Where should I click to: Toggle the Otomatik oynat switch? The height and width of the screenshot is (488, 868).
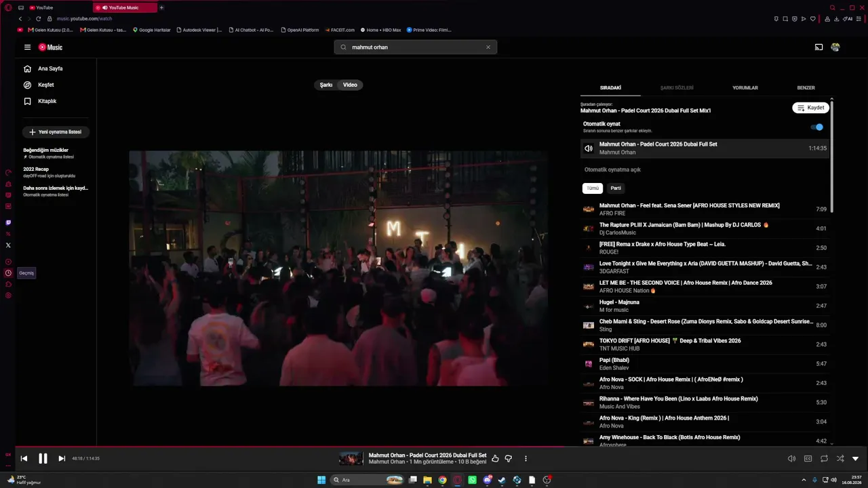817,127
